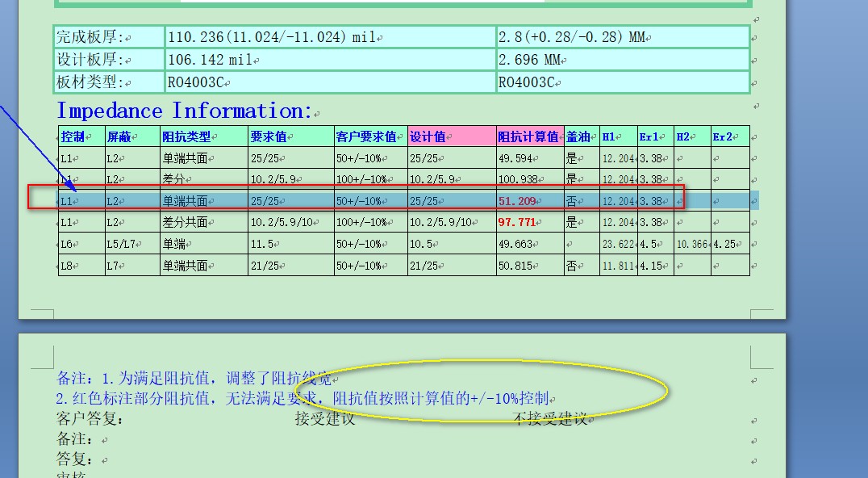Click the 客户要求值 column header
This screenshot has width=868, height=478.
[370, 136]
